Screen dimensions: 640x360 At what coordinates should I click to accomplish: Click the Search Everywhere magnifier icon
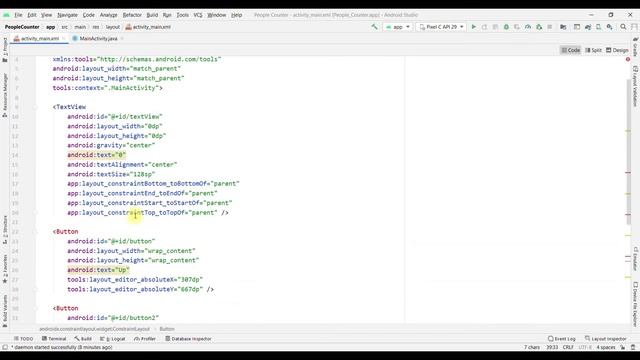point(623,27)
